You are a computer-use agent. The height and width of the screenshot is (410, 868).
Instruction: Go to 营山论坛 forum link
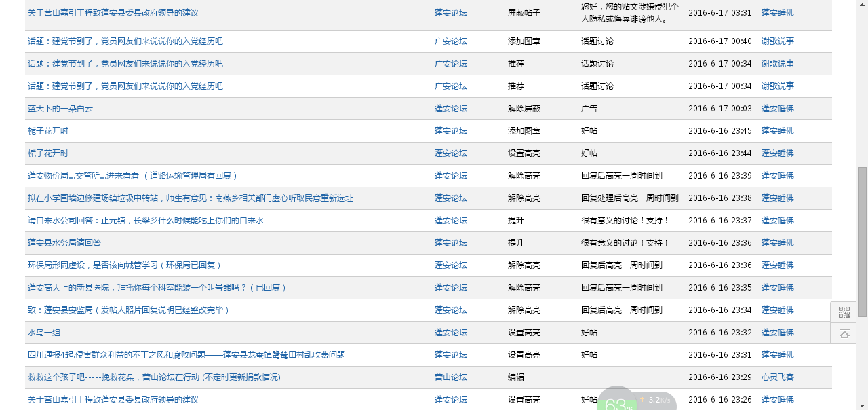(x=450, y=377)
